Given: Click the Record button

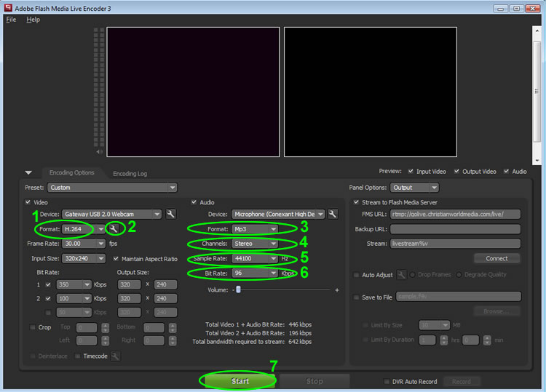Looking at the screenshot, I should [462, 382].
